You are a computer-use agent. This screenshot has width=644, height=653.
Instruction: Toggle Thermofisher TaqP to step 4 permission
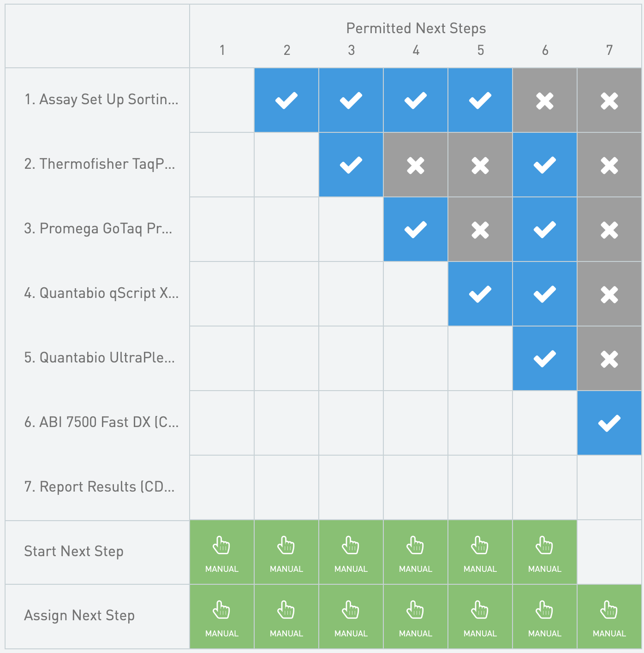pos(416,165)
